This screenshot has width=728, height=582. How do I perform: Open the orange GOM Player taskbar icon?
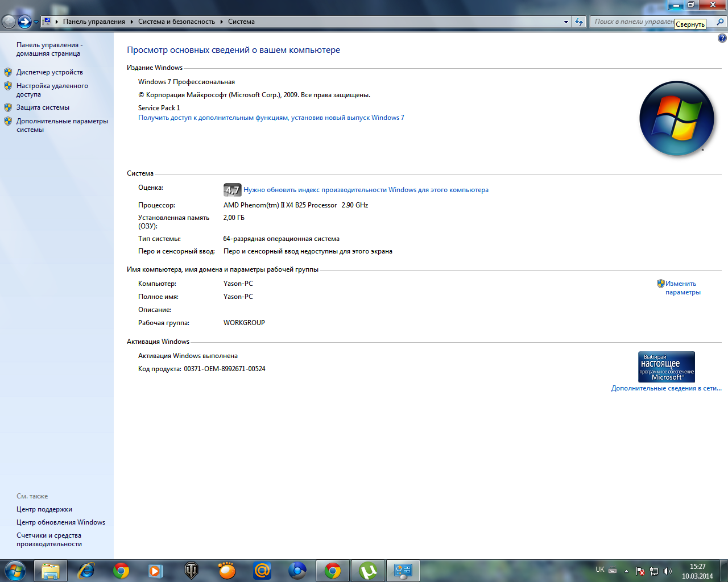[227, 571]
